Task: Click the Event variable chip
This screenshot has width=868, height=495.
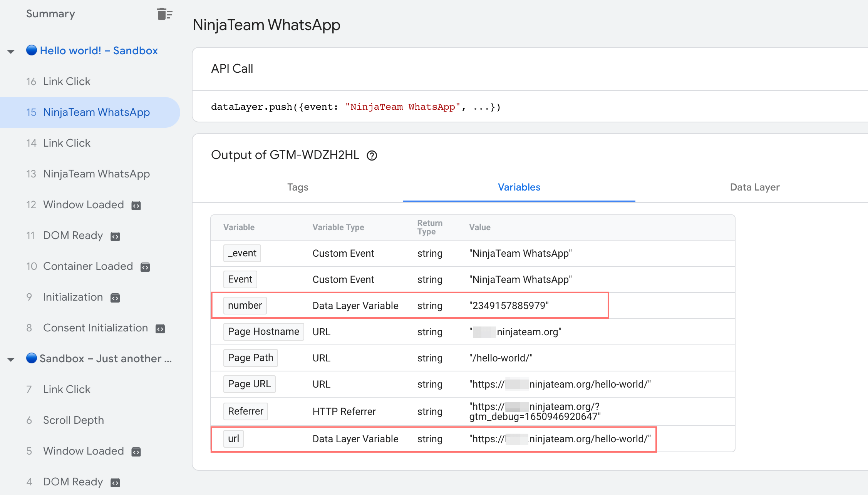Action: click(x=240, y=279)
